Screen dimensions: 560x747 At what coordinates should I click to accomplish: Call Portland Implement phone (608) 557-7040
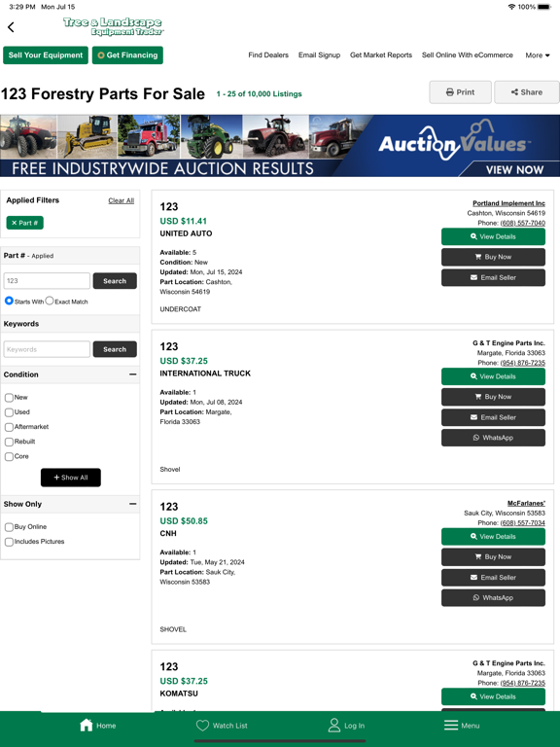(522, 223)
